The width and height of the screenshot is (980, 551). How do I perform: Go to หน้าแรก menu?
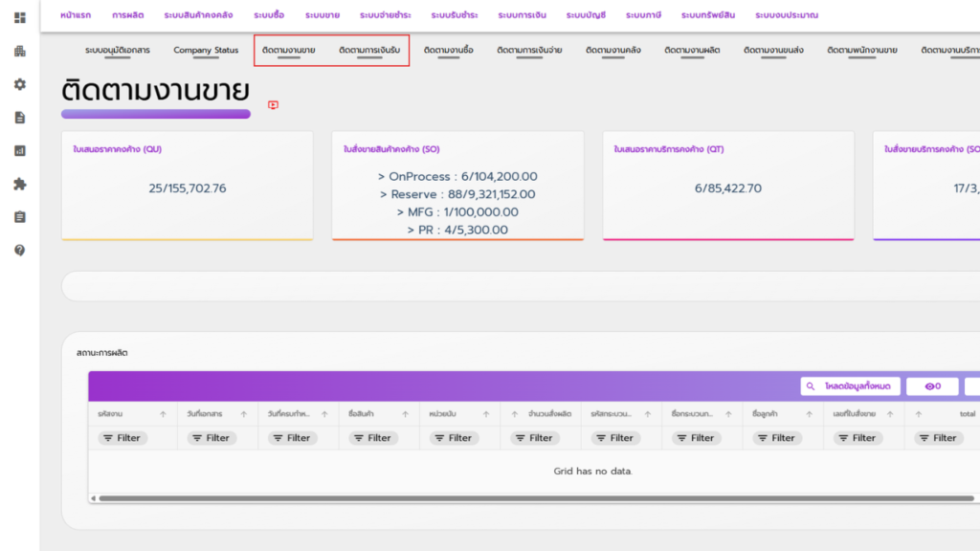(76, 15)
